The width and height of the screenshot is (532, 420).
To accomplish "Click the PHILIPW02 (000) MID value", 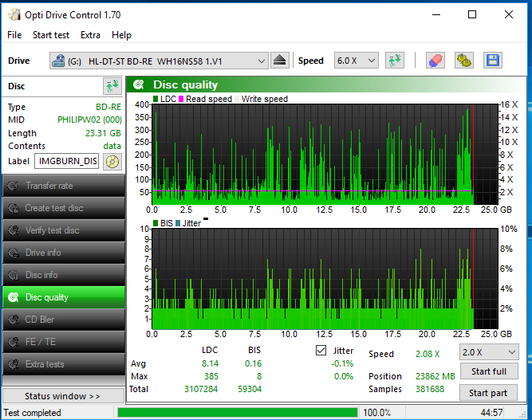I will pyautogui.click(x=89, y=120).
